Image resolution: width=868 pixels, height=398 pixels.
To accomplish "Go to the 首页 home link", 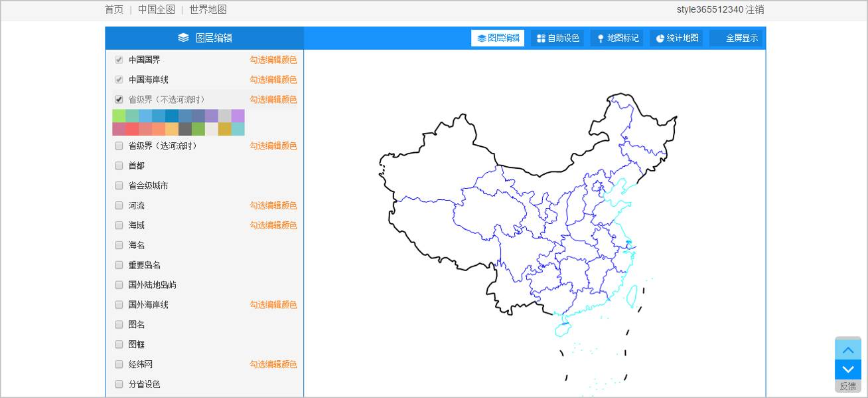I will pos(114,9).
